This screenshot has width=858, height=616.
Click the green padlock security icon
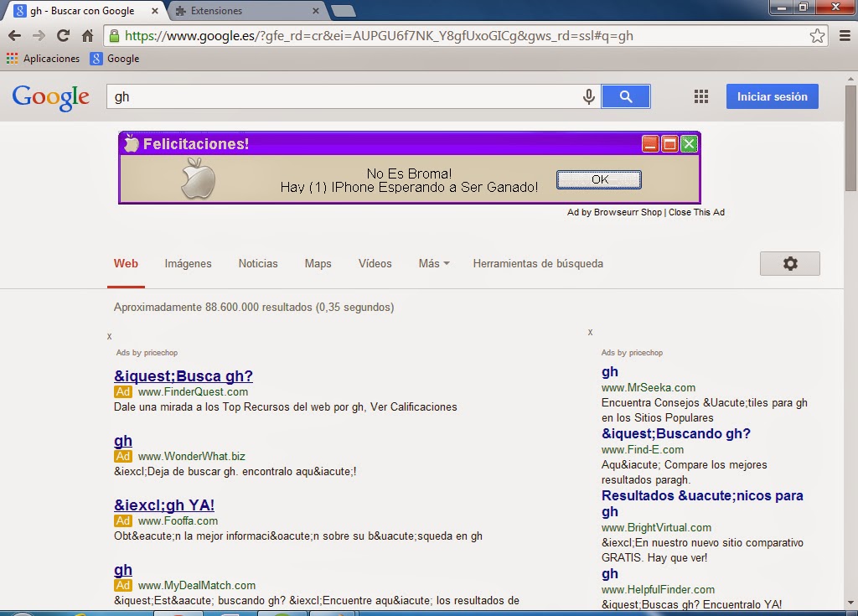[x=114, y=36]
